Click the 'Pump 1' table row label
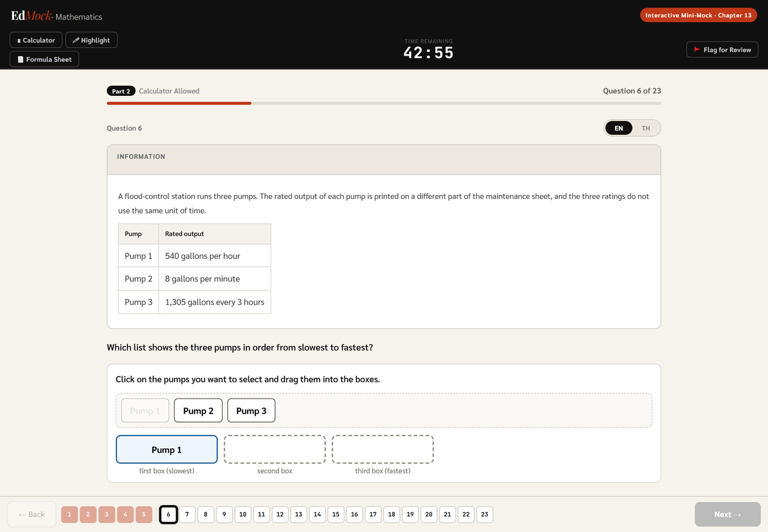This screenshot has height=532, width=768. (138, 256)
